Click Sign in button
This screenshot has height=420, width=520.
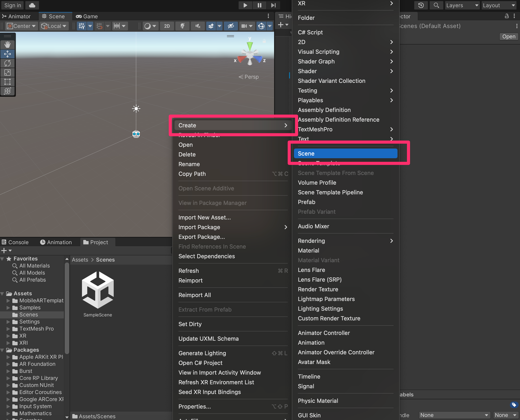coord(13,5)
